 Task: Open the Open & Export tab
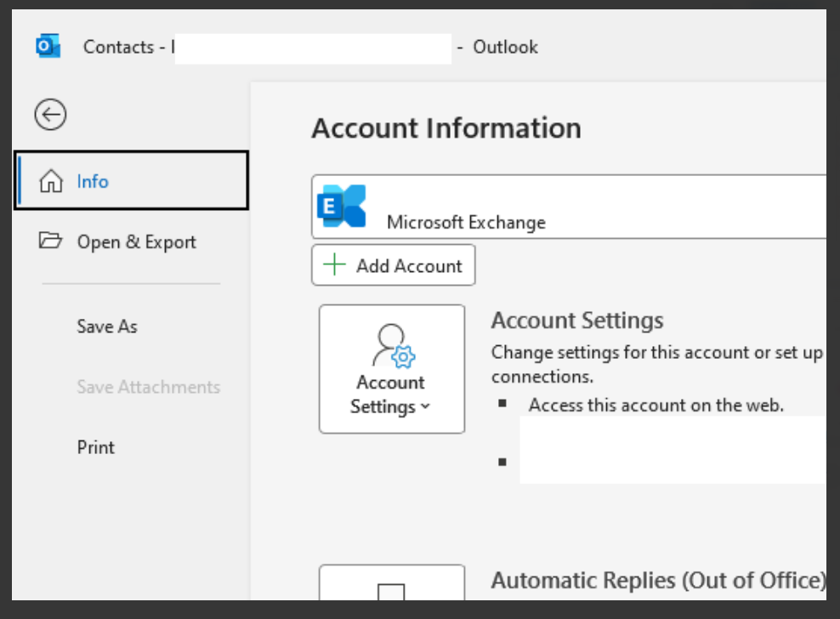[x=131, y=241]
